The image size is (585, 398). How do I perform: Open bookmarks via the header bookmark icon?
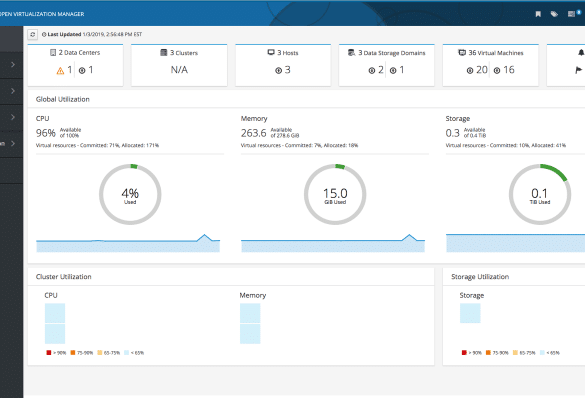[538, 14]
